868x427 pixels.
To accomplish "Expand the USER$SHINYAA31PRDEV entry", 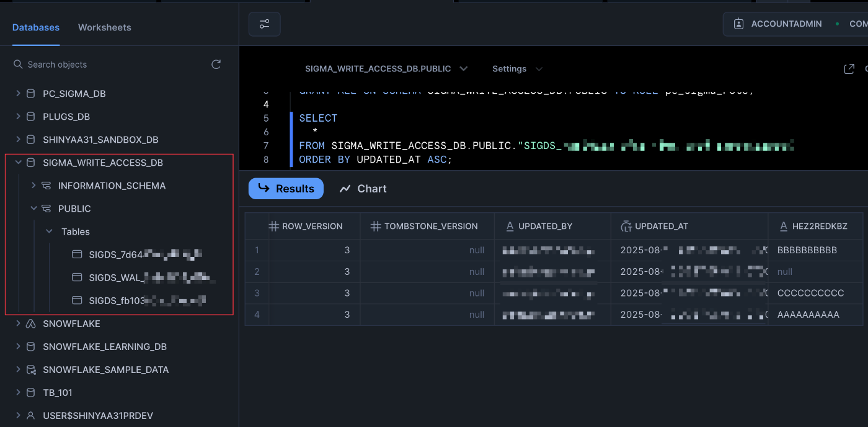I will pyautogui.click(x=18, y=416).
